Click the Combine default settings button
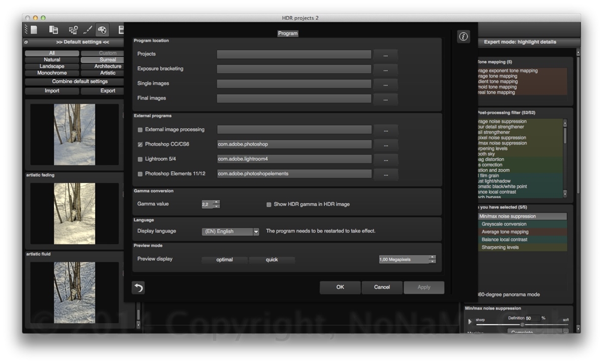Screen dimensions: 603x364 74,81
